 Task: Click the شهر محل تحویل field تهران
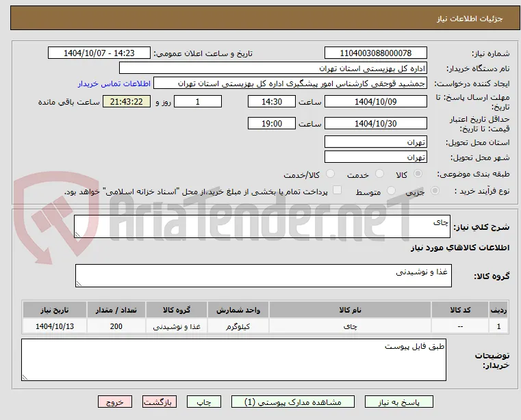[x=375, y=157]
